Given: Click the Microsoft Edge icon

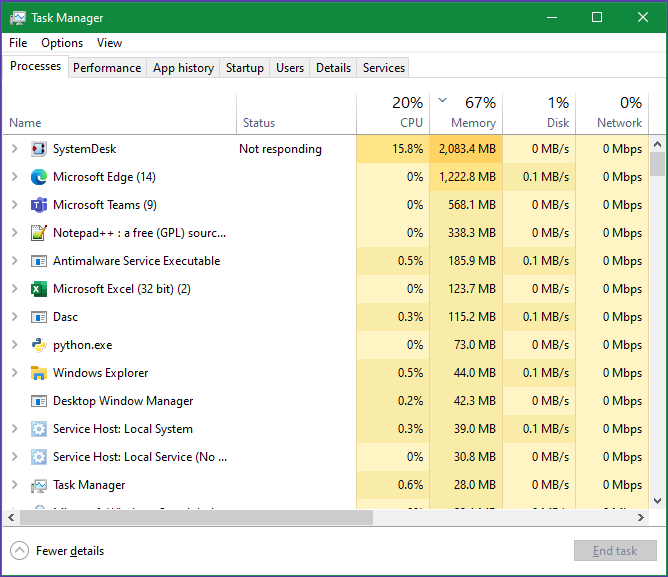Looking at the screenshot, I should click(39, 177).
